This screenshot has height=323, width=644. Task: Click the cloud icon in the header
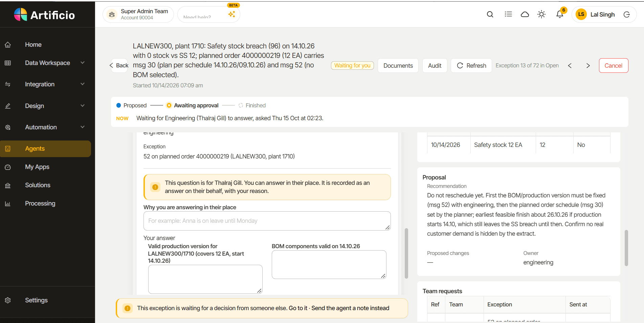525,14
